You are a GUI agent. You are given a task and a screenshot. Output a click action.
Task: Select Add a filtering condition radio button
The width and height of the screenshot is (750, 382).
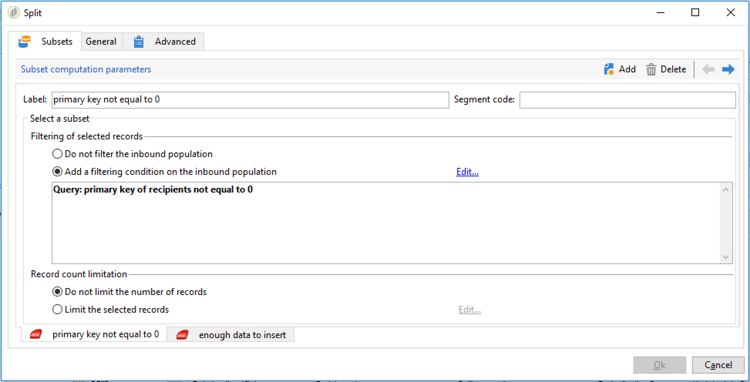tap(57, 171)
